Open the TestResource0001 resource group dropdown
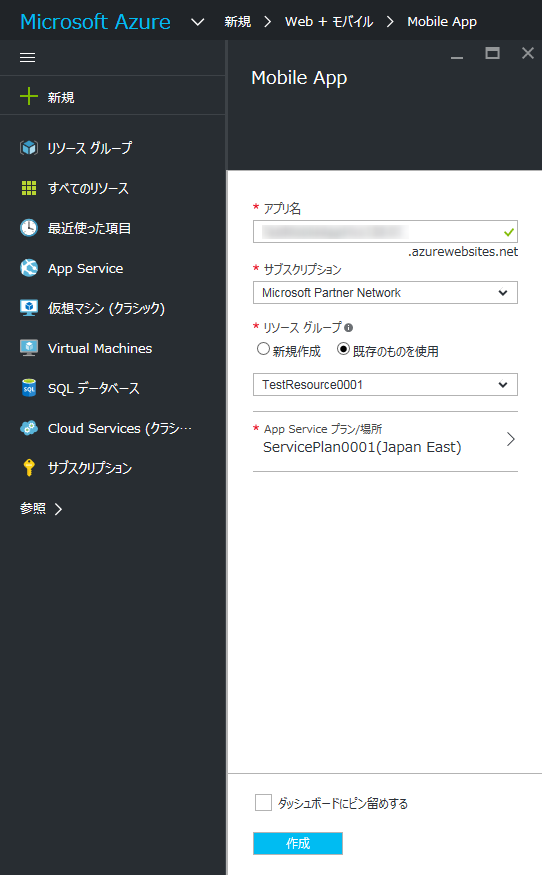The height and width of the screenshot is (875, 542). pos(385,384)
